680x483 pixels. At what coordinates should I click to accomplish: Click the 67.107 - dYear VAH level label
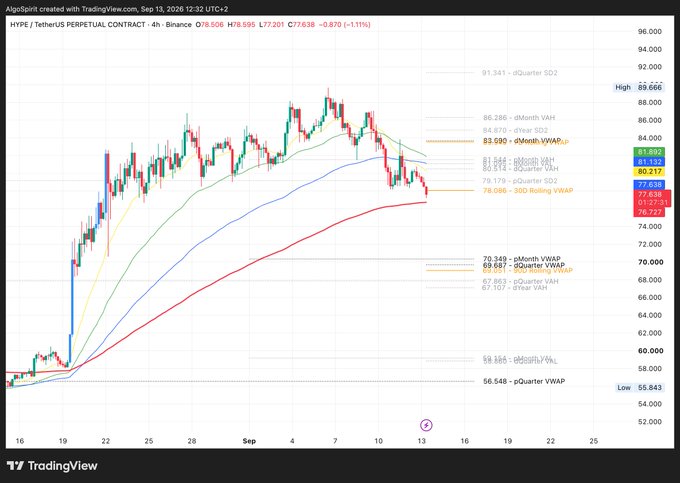(514, 287)
